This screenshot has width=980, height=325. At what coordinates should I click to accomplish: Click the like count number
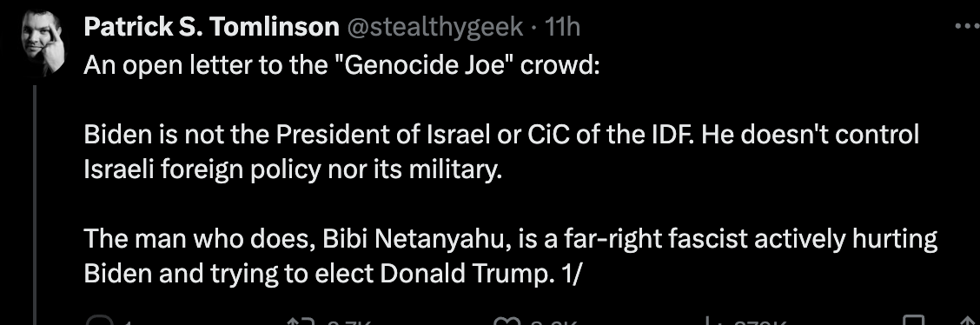pos(552,322)
